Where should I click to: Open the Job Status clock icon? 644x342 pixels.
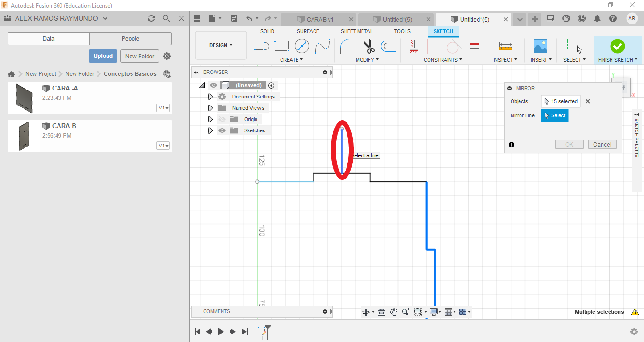coord(582,18)
